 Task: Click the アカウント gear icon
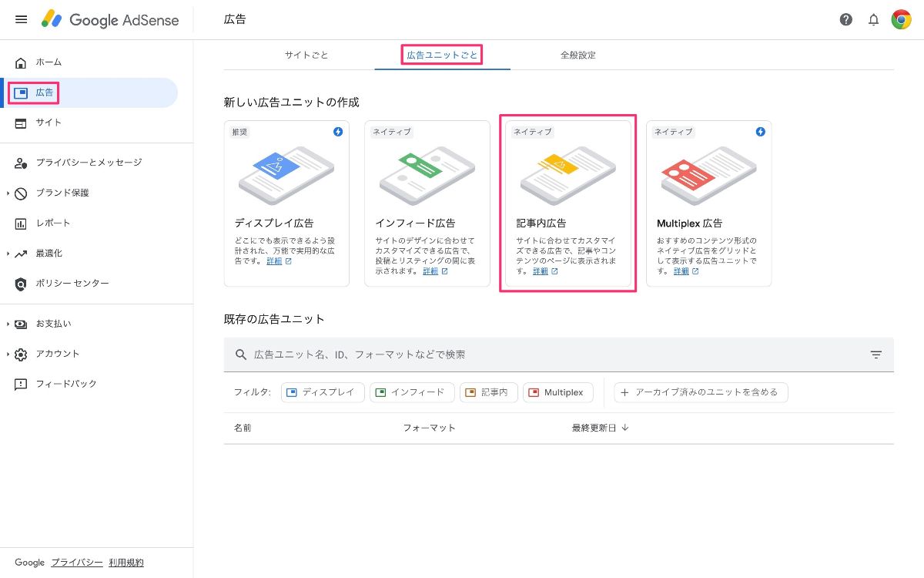tap(21, 355)
